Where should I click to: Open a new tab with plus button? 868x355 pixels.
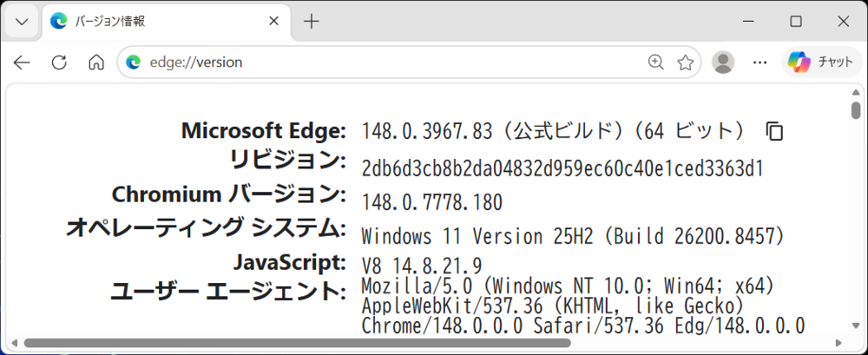click(312, 22)
